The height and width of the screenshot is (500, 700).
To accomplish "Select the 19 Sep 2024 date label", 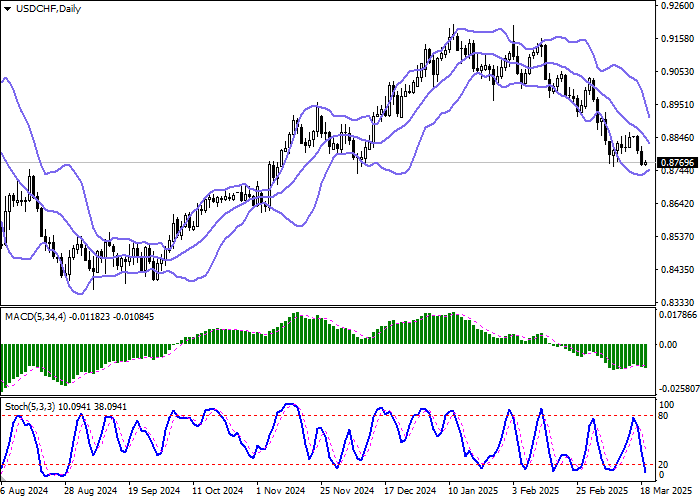I will pos(154,491).
